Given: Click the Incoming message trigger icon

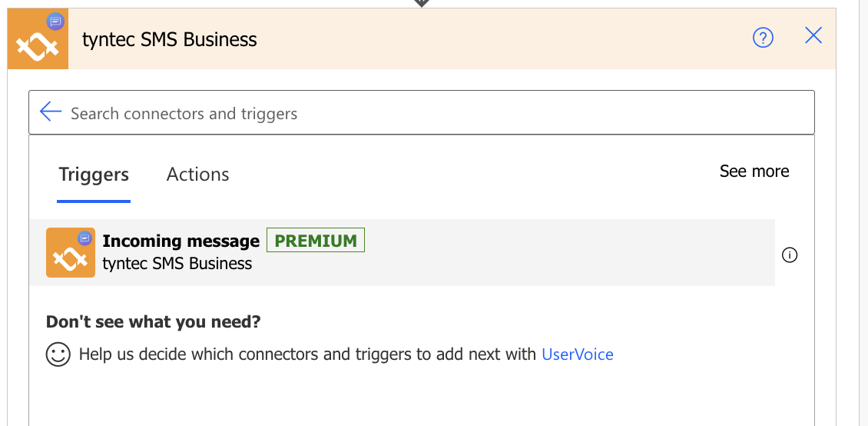Looking at the screenshot, I should (x=71, y=253).
